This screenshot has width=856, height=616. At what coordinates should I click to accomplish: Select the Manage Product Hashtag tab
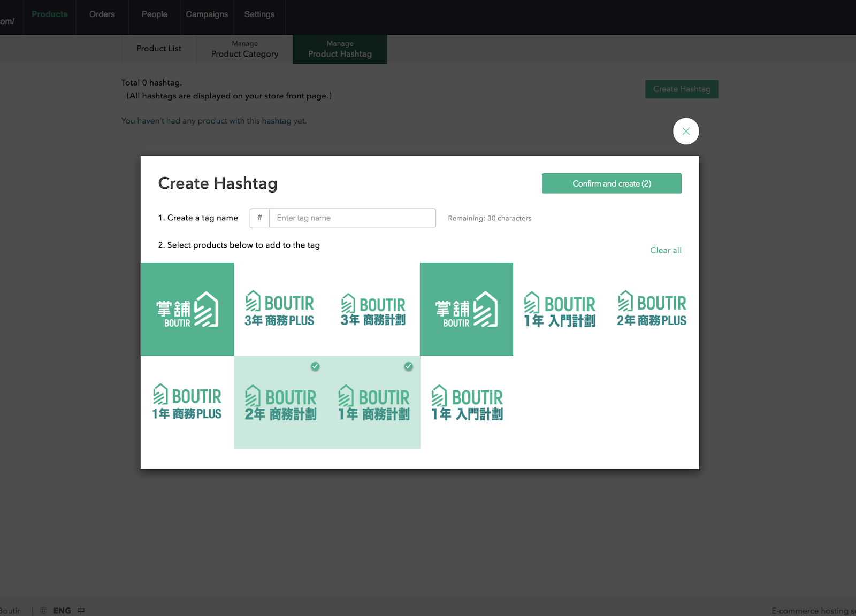[x=340, y=49]
